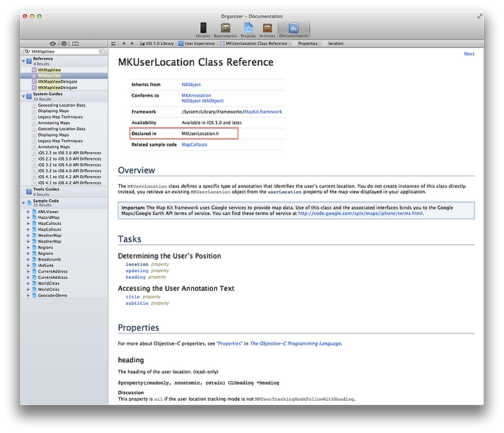Open the MapCallouts sample code link

194,145
